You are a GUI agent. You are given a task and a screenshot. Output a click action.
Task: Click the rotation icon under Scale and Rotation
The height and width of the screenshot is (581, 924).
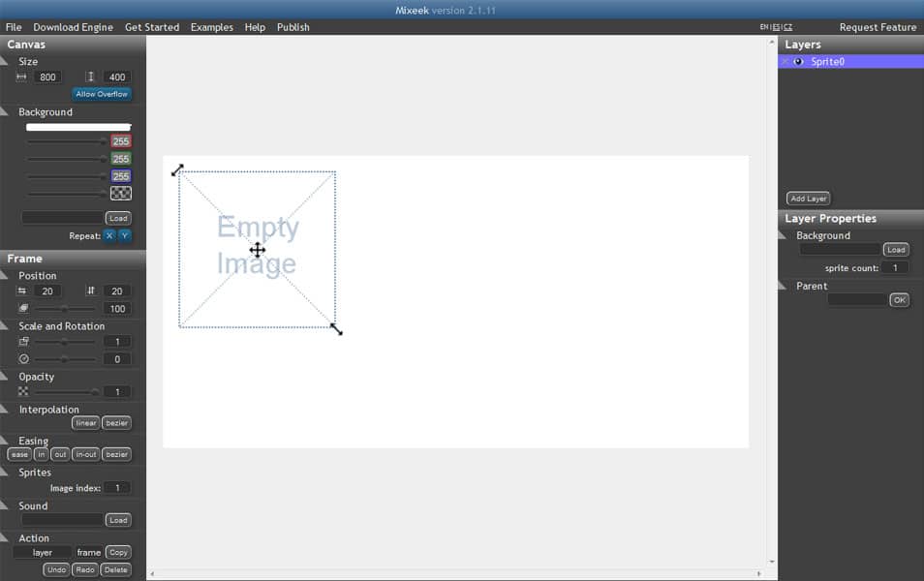[23, 358]
